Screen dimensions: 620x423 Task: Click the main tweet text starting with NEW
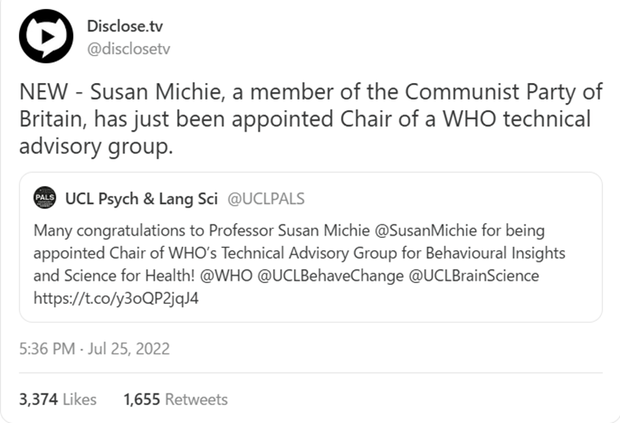click(x=310, y=120)
